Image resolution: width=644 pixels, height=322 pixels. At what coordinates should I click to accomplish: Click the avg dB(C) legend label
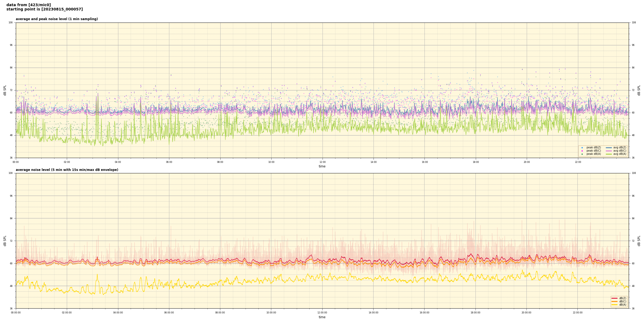click(620, 151)
